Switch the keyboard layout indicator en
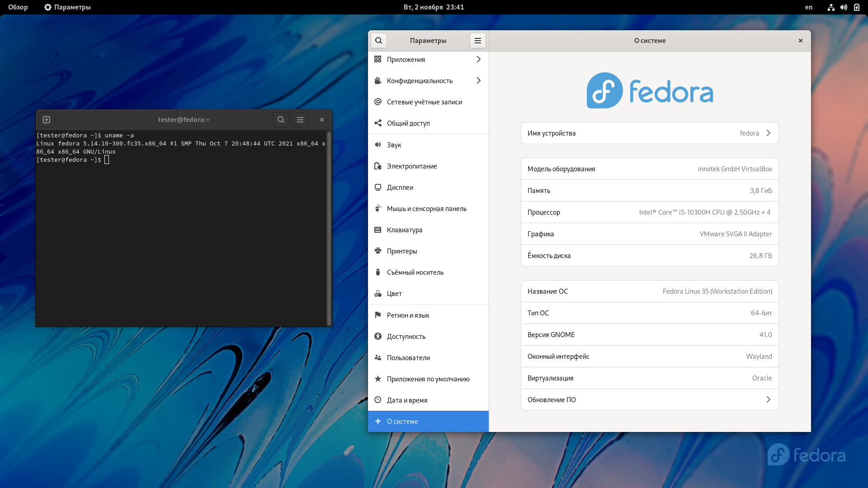 [809, 7]
